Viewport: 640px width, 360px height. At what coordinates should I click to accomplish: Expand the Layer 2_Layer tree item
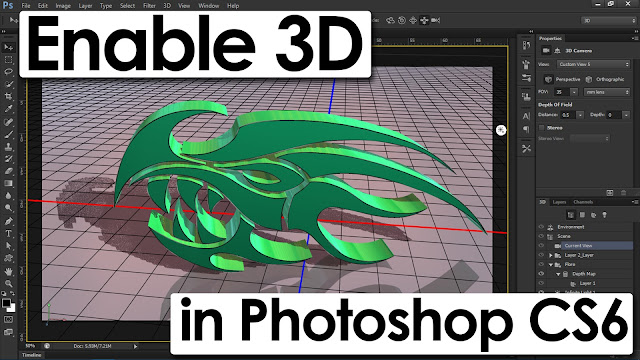point(551,256)
